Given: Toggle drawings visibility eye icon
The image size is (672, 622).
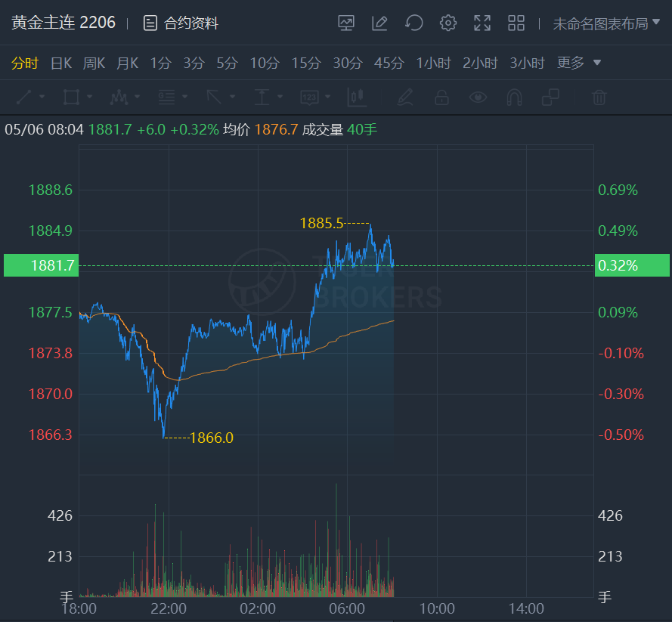Looking at the screenshot, I should (478, 97).
